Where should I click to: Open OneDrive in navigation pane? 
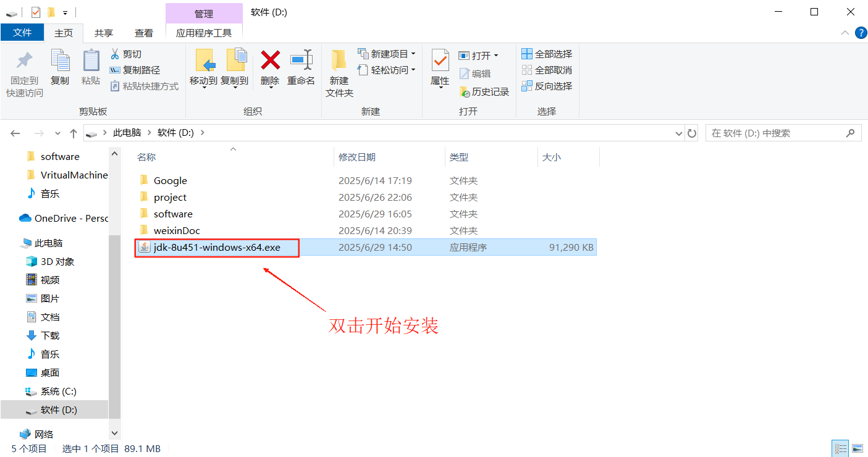tap(62, 218)
